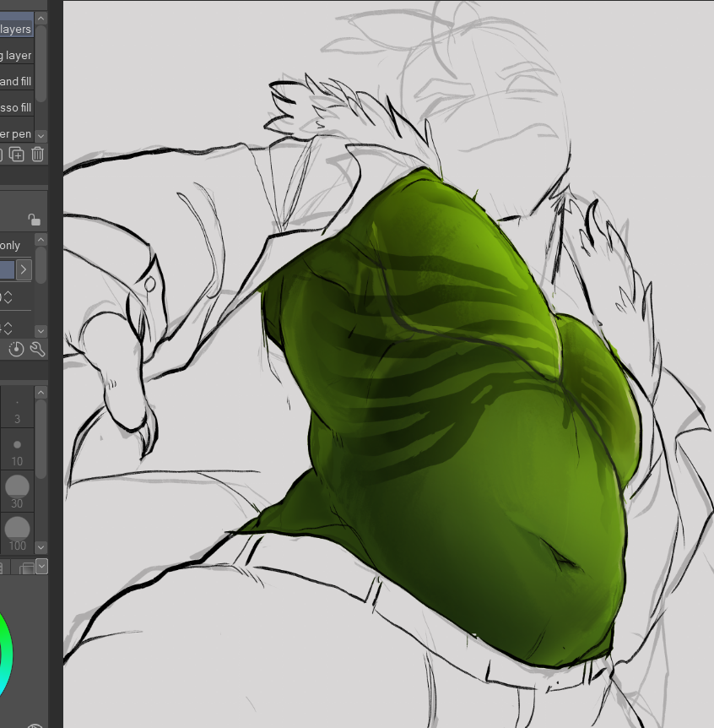Viewport: 714px width, 728px height.
Task: Open the arrow button next to the blue bar
Action: (x=24, y=269)
